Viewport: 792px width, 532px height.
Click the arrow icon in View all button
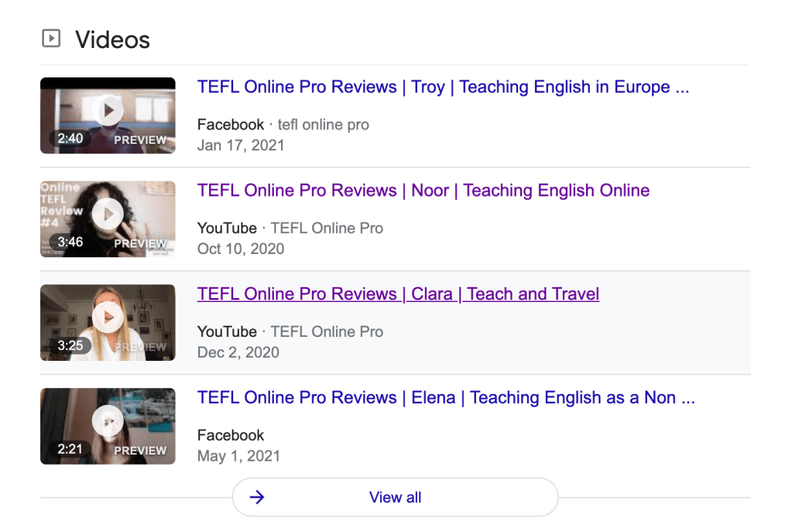pyautogui.click(x=257, y=497)
